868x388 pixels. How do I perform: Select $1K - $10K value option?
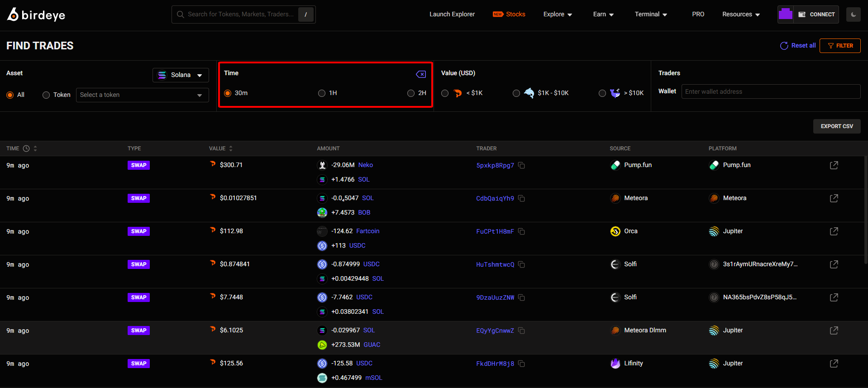point(516,93)
